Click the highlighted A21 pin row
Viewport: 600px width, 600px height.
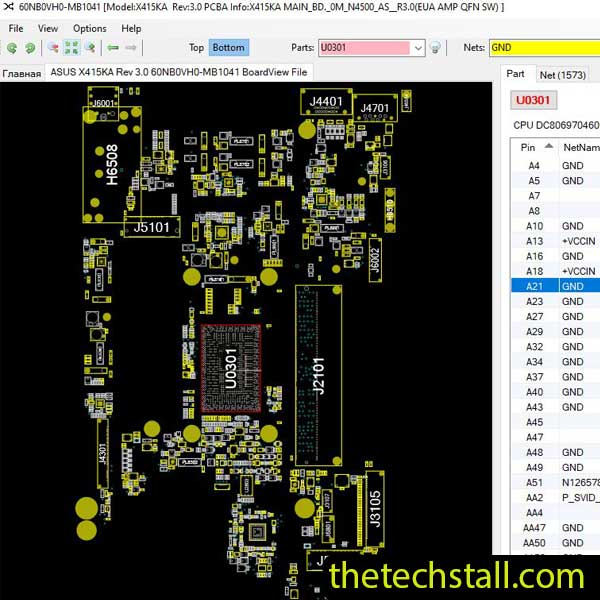click(556, 286)
